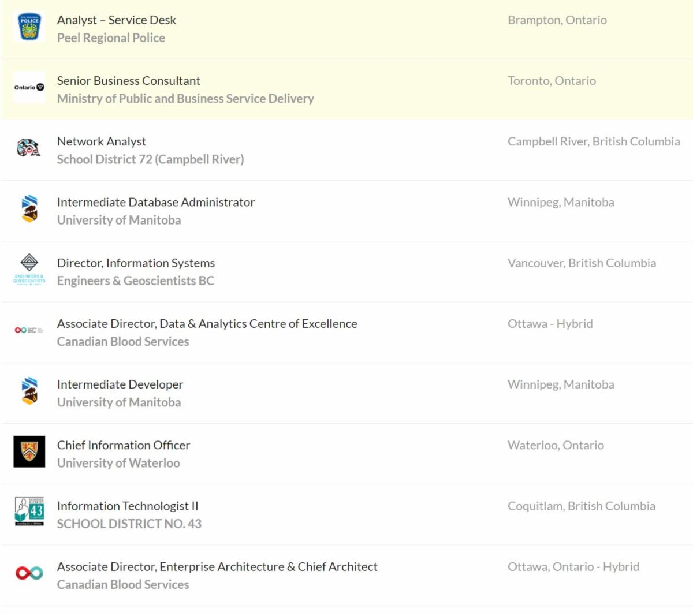693x616 pixels.
Task: Open the Director, Information Systems posting
Action: pos(136,263)
